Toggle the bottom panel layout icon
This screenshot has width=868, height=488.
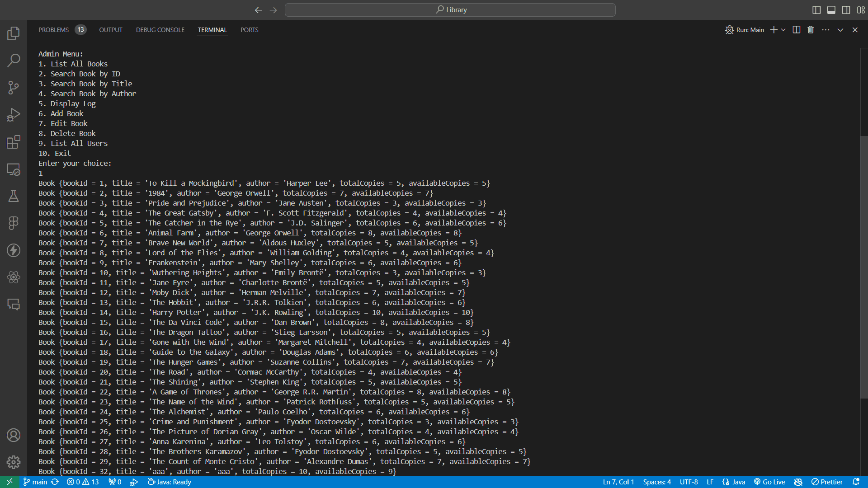click(831, 10)
